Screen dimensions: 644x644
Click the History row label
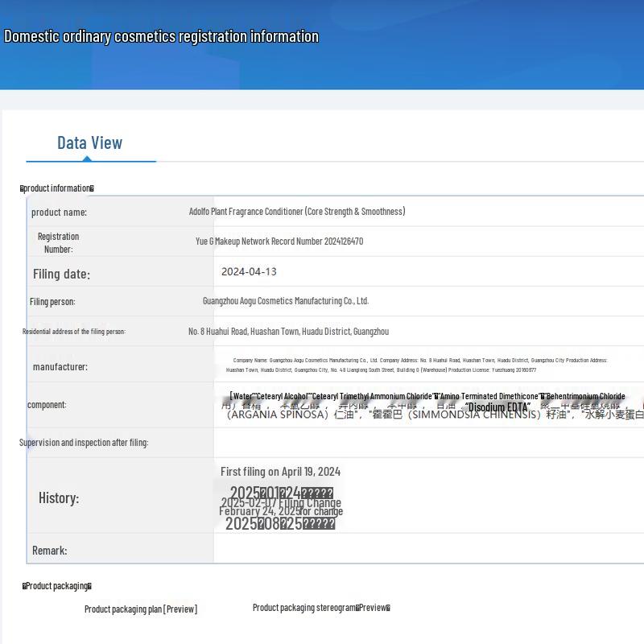(59, 498)
